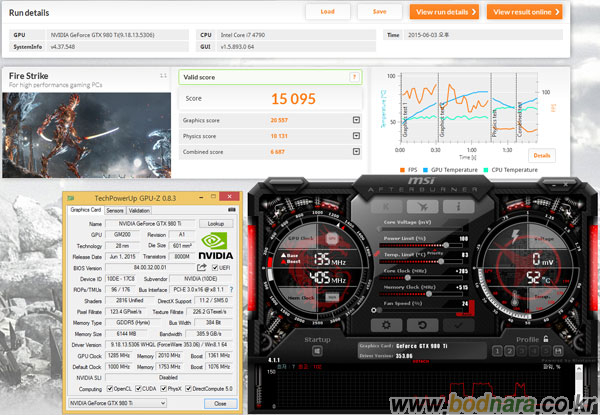The height and width of the screenshot is (415, 600).
Task: Apply settings with Afterburner checkmark button
Action: click(458, 325)
